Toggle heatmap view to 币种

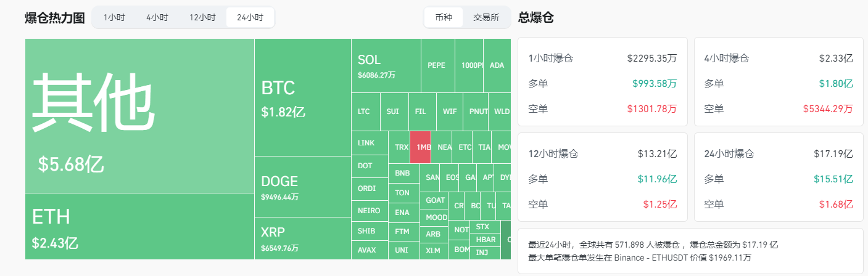(444, 17)
